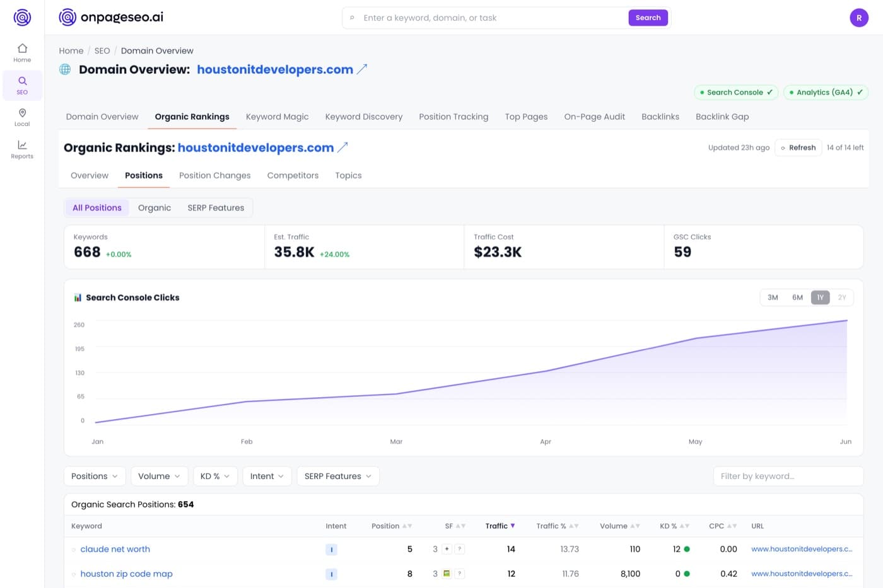Click the purple Search button
Viewport: 883px width, 588px height.
tap(648, 18)
